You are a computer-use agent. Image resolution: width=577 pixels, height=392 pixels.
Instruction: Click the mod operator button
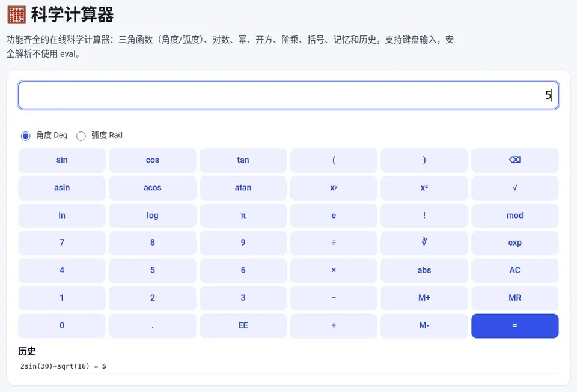514,216
